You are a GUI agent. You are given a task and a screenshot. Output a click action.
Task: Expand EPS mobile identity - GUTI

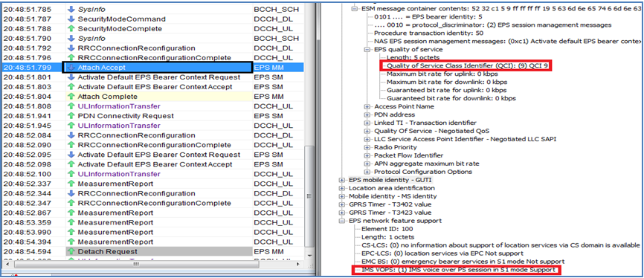(x=342, y=180)
